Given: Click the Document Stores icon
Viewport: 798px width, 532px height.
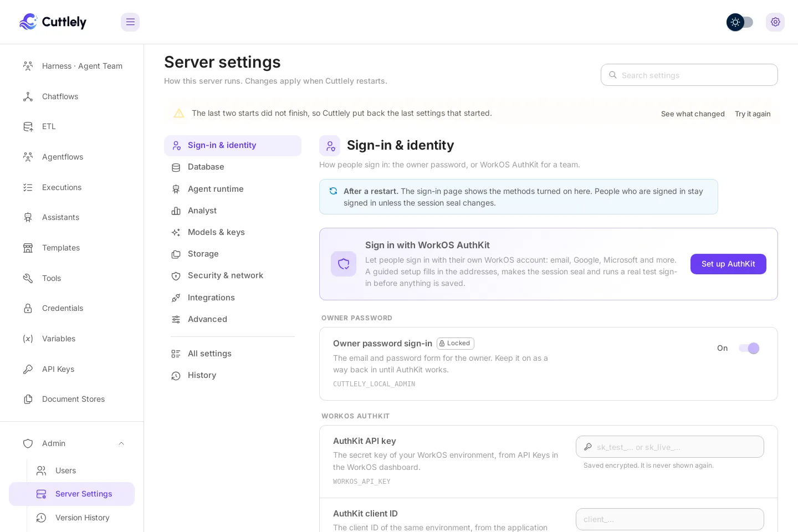Looking at the screenshot, I should [28, 399].
